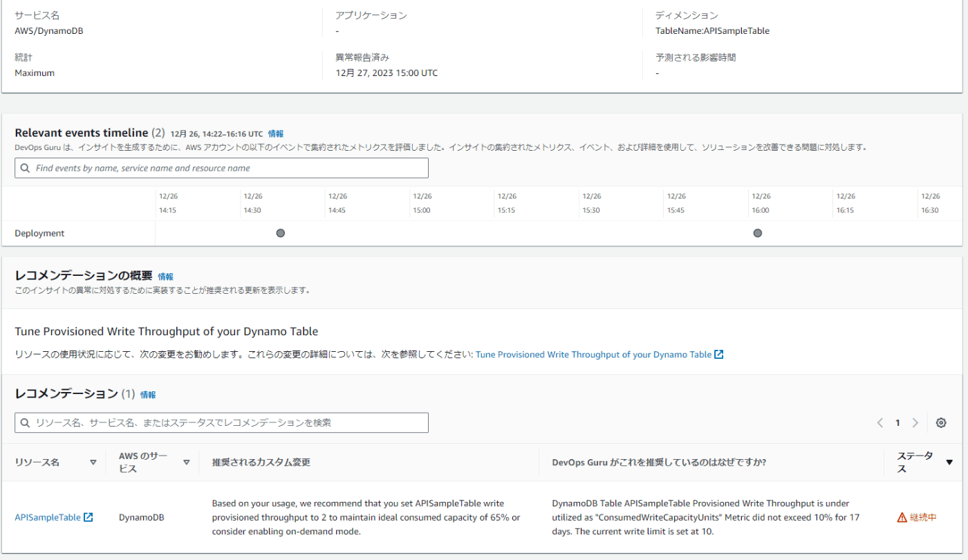
Task: Click the Maximum statistic value
Action: tap(35, 73)
